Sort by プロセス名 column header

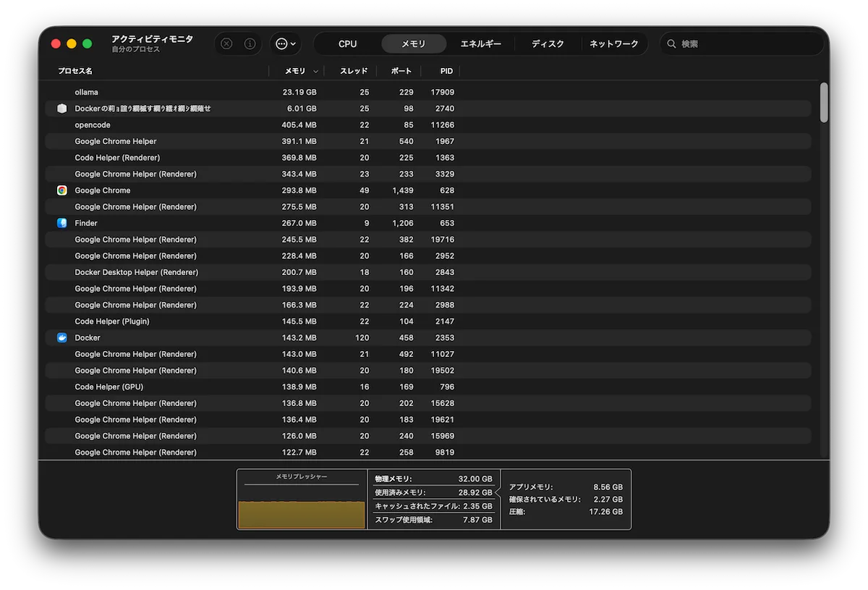pos(75,71)
